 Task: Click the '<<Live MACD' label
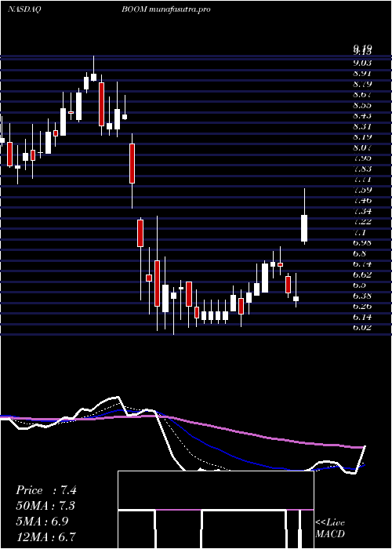point(330,528)
